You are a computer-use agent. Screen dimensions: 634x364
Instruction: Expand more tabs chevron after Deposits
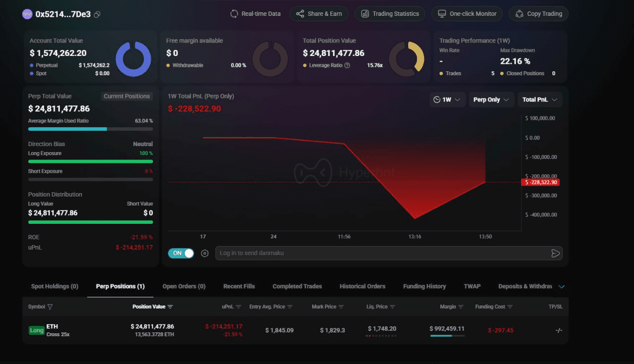561,287
